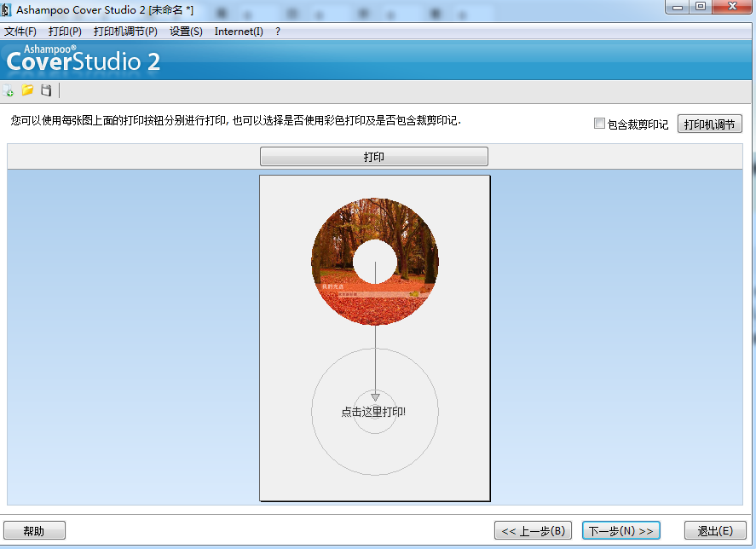Click the 打印机调节 button on the right
Viewport: 756px width, 549px height.
[709, 124]
